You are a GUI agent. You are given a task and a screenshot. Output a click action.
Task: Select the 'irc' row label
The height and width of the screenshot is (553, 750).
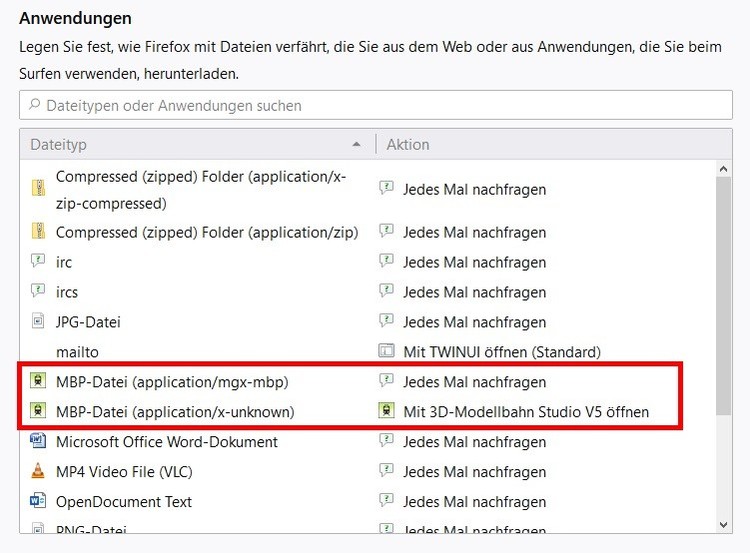point(64,262)
